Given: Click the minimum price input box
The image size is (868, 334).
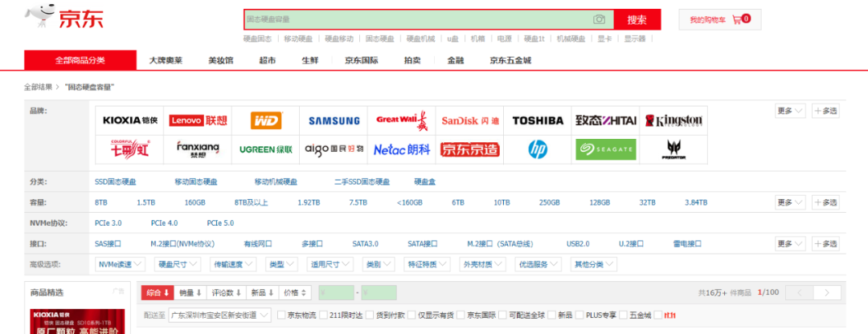Looking at the screenshot, I should pyautogui.click(x=337, y=292).
